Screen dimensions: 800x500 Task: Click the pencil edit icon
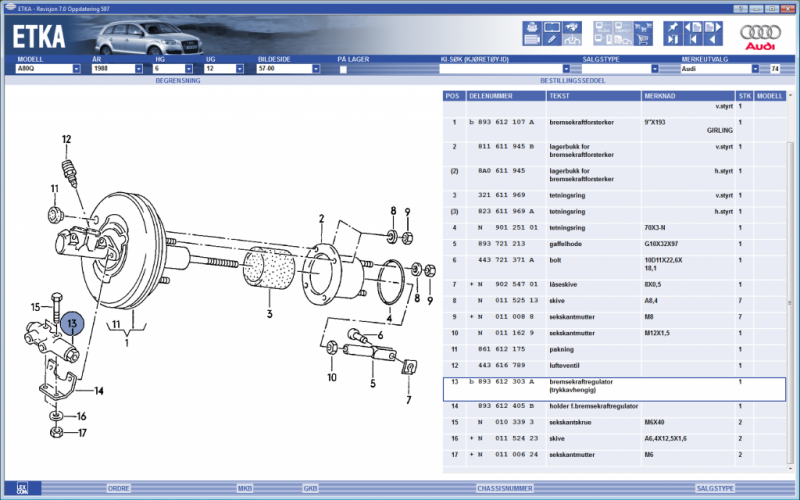(552, 42)
